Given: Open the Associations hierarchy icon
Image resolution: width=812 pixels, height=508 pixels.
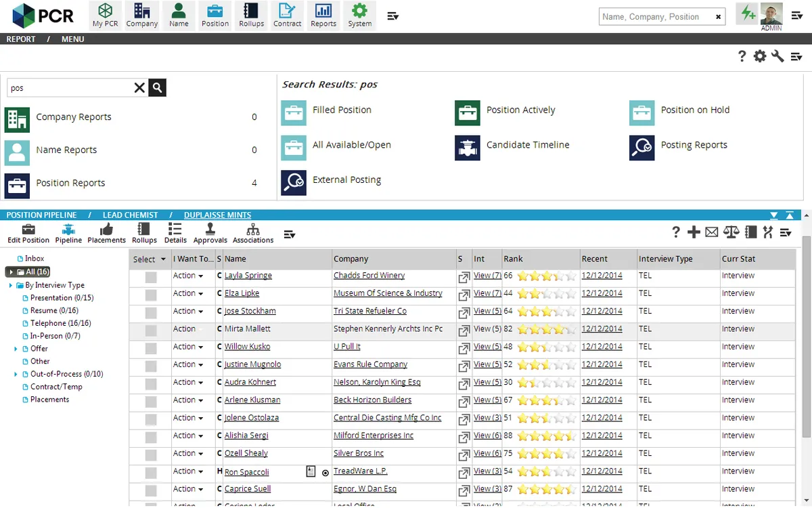Looking at the screenshot, I should coord(253,229).
